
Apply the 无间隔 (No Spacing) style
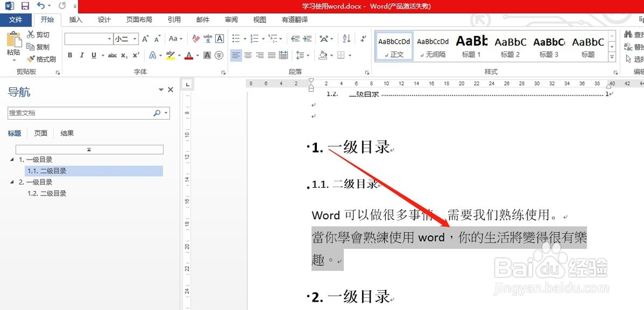click(433, 46)
